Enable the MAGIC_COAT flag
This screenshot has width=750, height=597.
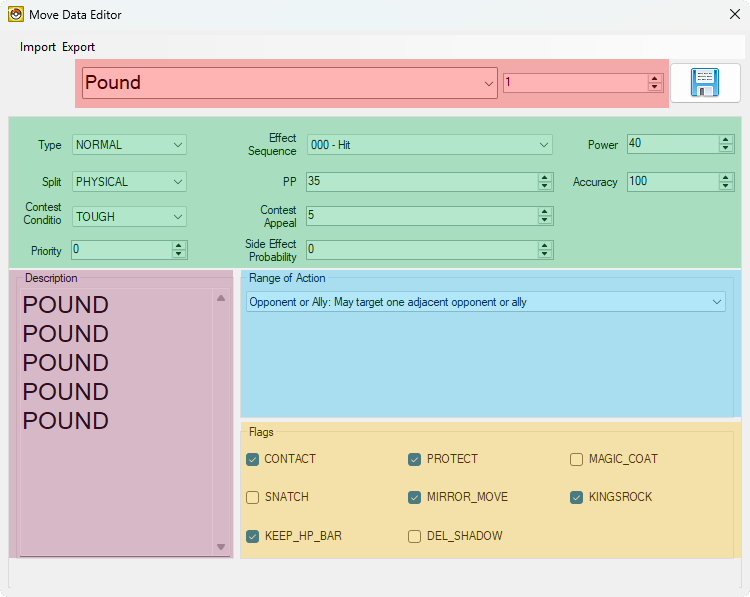pos(576,459)
